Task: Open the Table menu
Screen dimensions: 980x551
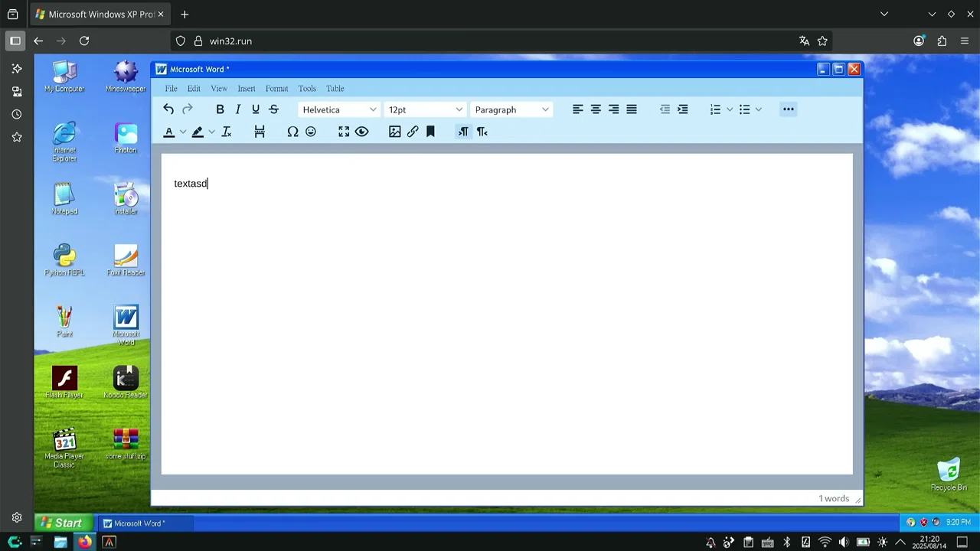Action: pos(335,89)
